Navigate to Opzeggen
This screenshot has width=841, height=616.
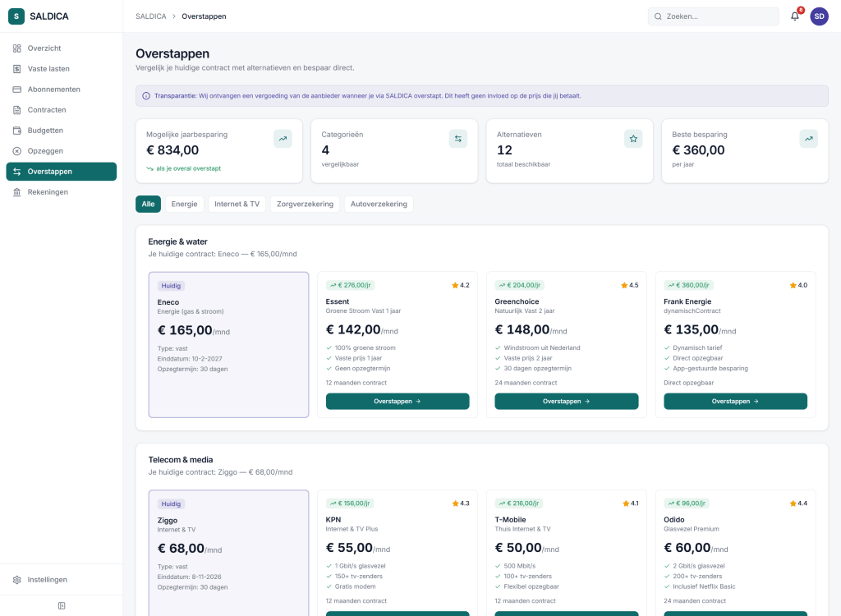[61, 151]
